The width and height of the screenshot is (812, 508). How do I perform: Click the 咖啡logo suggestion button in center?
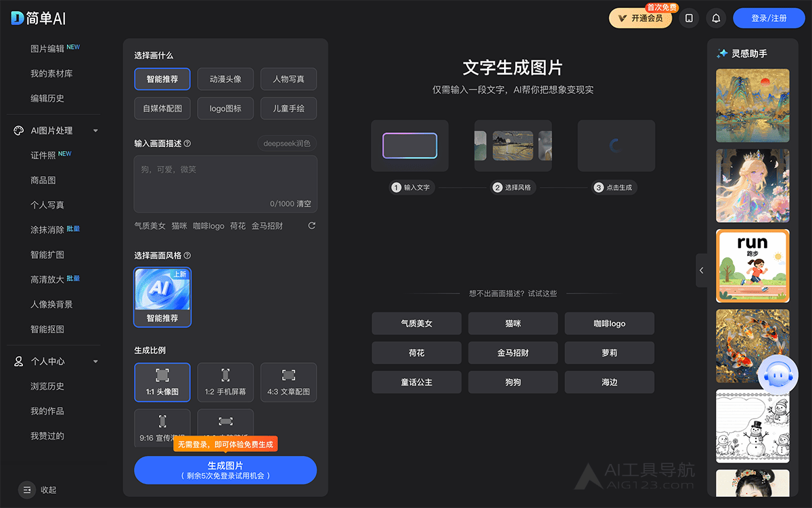[x=610, y=324]
